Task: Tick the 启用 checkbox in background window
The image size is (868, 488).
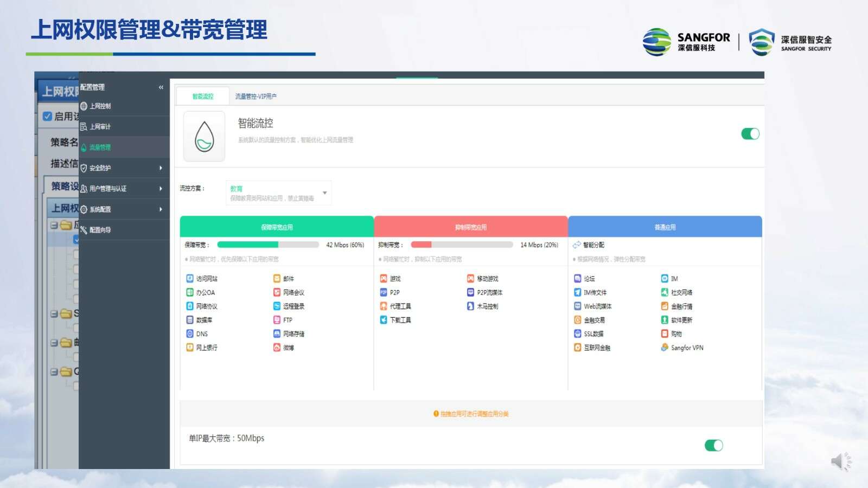Action: tap(47, 116)
